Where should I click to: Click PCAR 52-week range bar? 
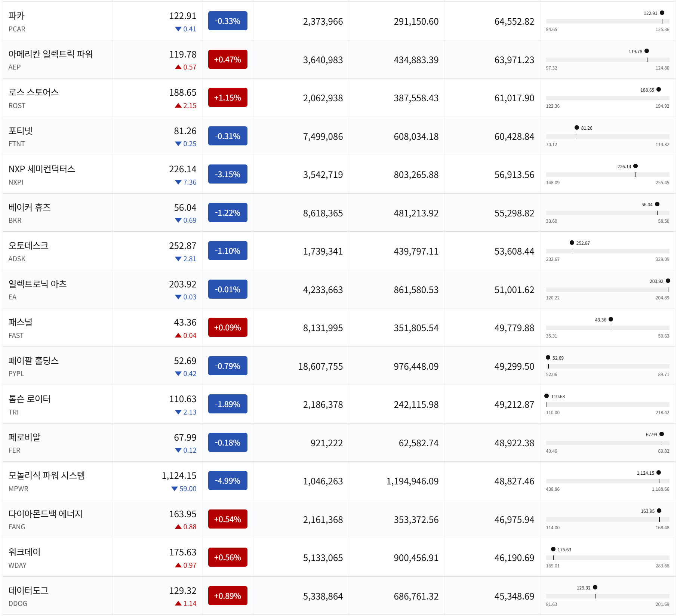click(x=607, y=21)
